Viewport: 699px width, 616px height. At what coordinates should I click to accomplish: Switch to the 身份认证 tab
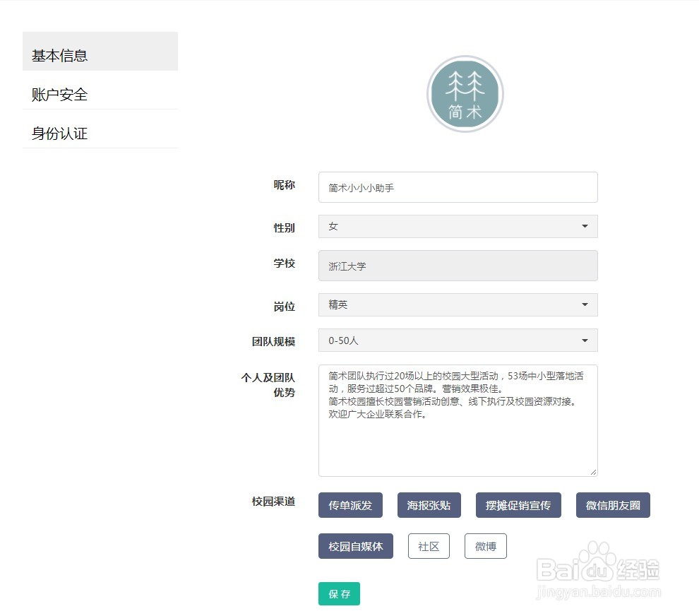(x=59, y=134)
